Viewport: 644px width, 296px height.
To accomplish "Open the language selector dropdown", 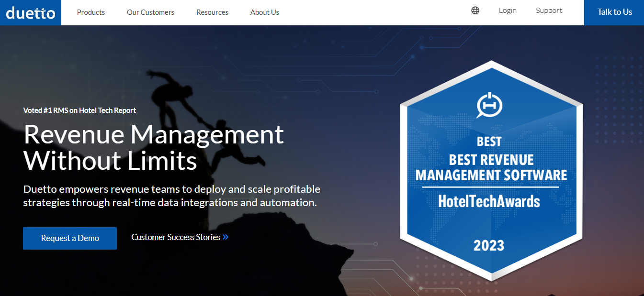I will tap(475, 10).
